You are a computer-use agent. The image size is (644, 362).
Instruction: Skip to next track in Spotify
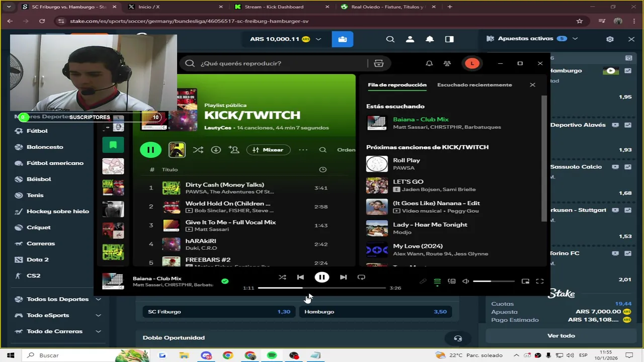point(343,277)
